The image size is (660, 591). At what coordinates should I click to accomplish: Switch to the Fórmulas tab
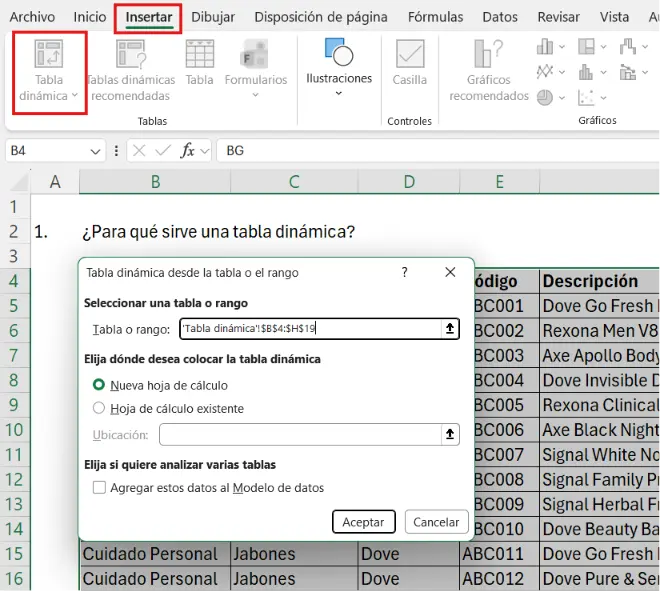point(435,17)
